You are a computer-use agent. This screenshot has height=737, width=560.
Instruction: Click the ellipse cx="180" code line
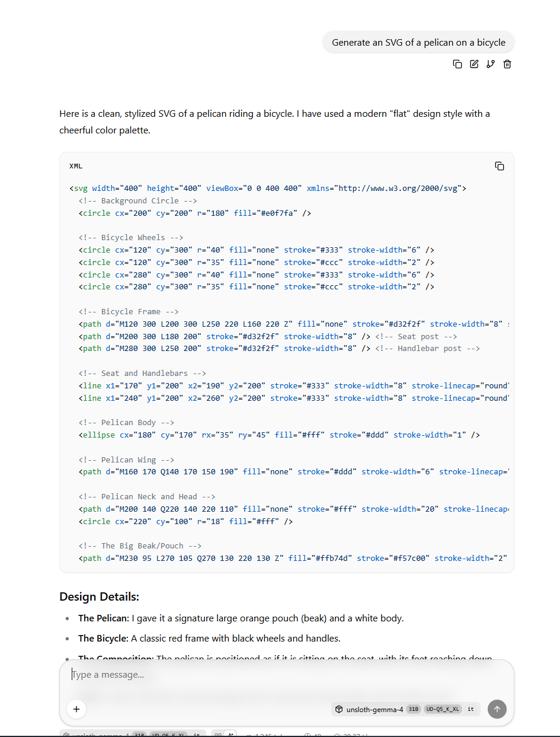[279, 435]
